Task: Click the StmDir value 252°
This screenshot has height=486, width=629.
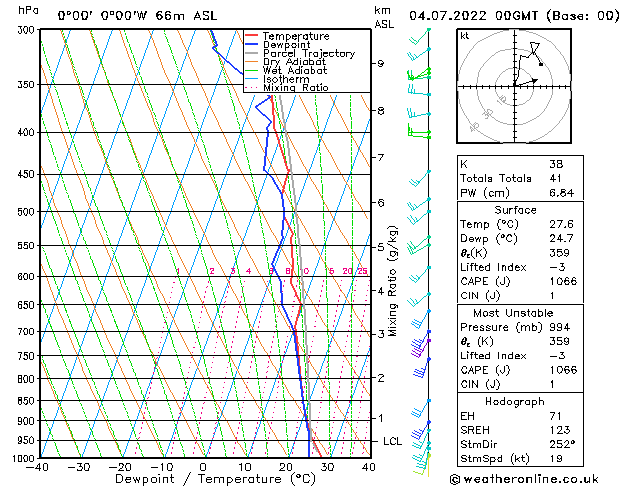Action: pyautogui.click(x=562, y=444)
